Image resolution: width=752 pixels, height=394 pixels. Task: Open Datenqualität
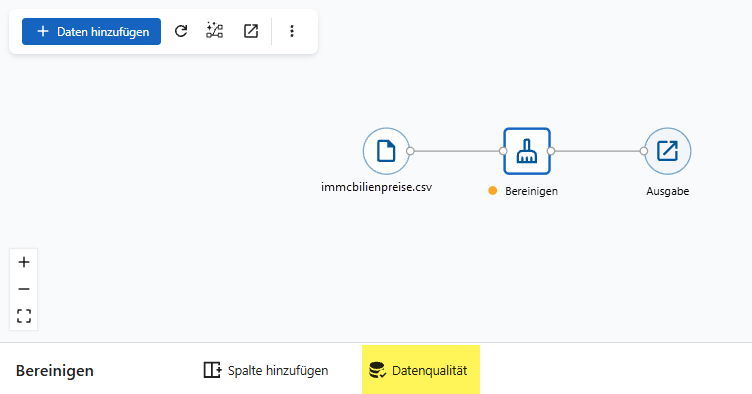(x=421, y=370)
